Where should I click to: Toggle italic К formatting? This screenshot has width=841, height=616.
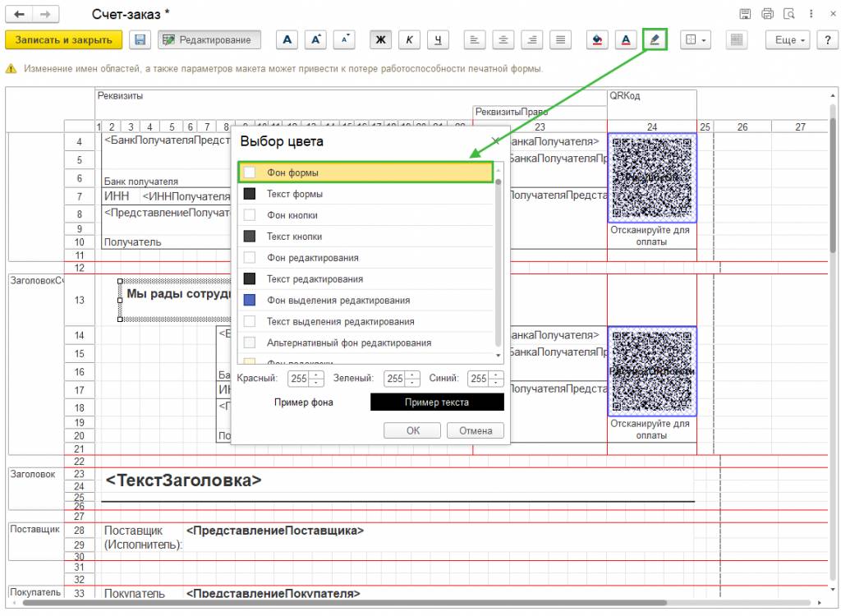[409, 39]
